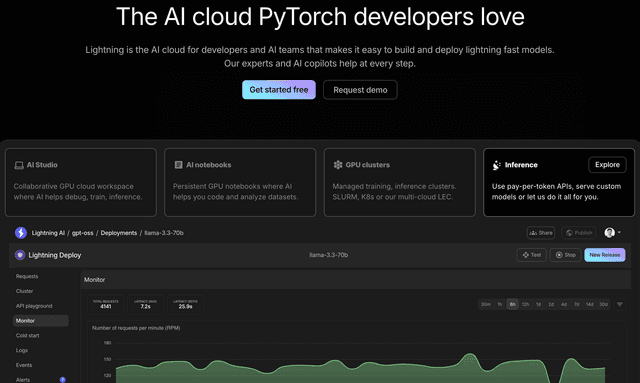Viewport: 640px width, 383px height.
Task: Click the llama-3.3-70b deployment title
Action: coord(329,255)
